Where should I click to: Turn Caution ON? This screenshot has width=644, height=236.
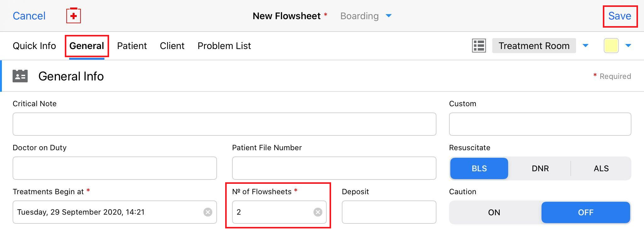[494, 212]
